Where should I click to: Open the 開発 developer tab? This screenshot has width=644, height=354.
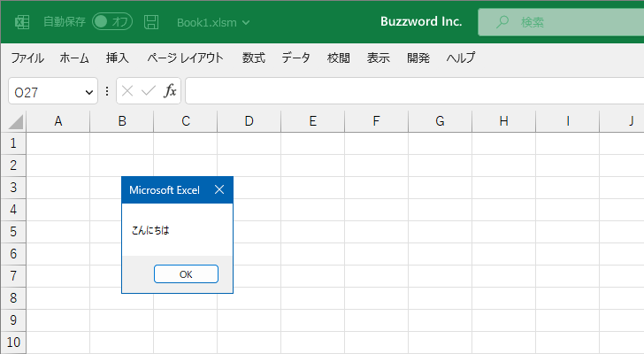click(x=418, y=58)
